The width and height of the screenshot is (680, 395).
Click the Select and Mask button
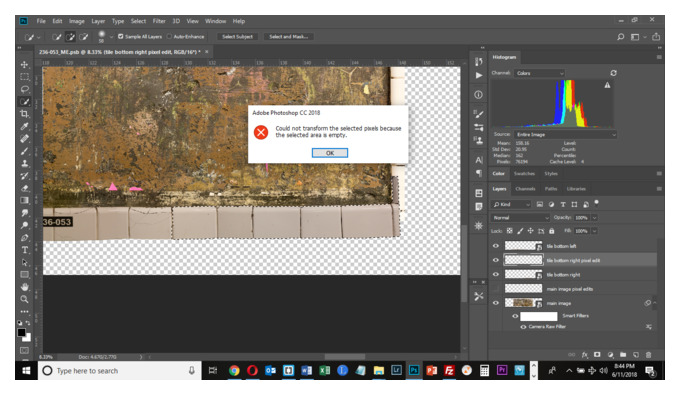coord(288,37)
